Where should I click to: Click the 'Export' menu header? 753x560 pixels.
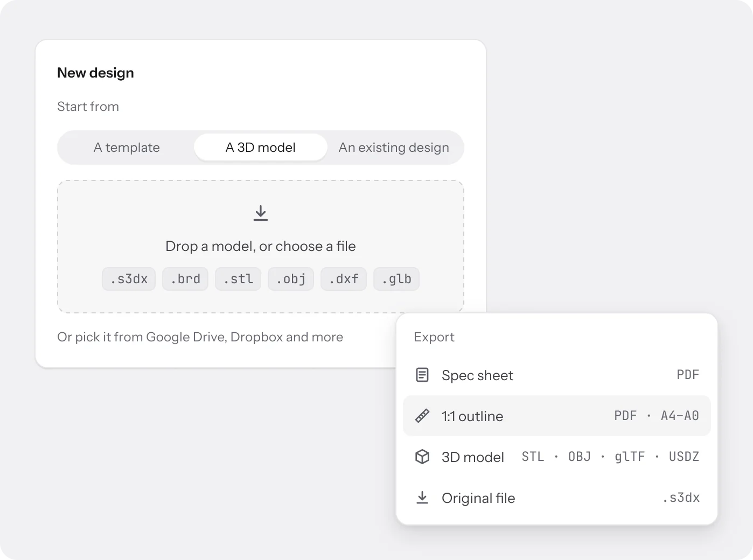point(434,337)
